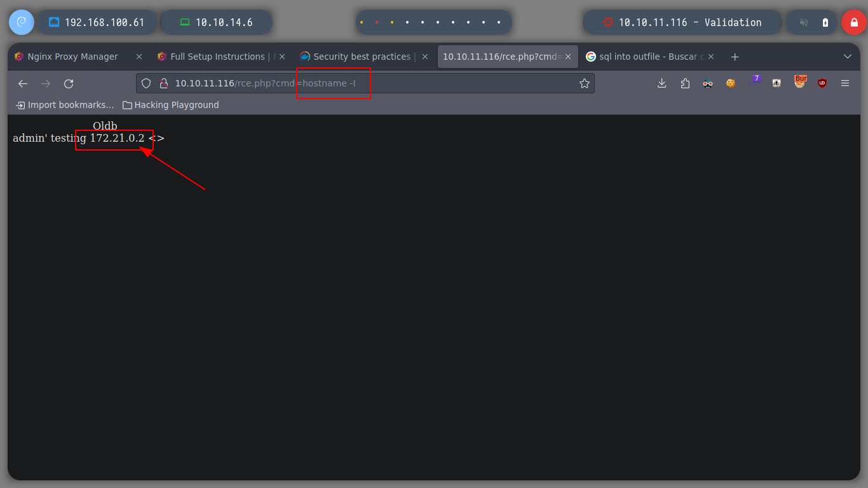Go back to previous page
868x488 pixels.
point(23,83)
